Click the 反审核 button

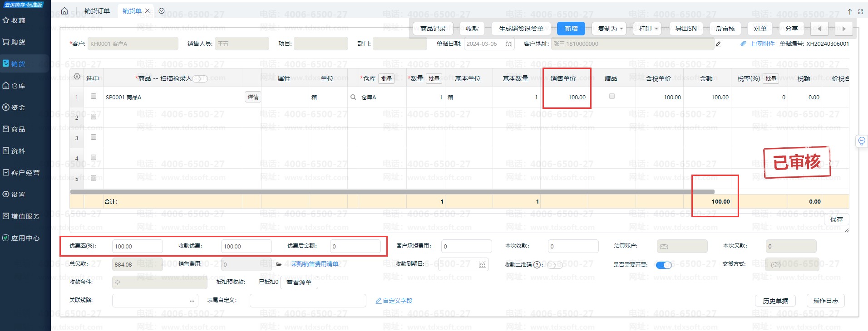(x=725, y=29)
